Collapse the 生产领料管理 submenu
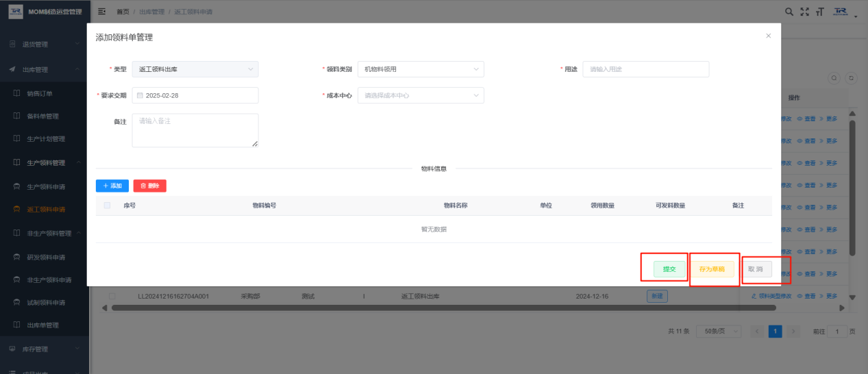Viewport: 868px width, 374px height. (x=45, y=162)
